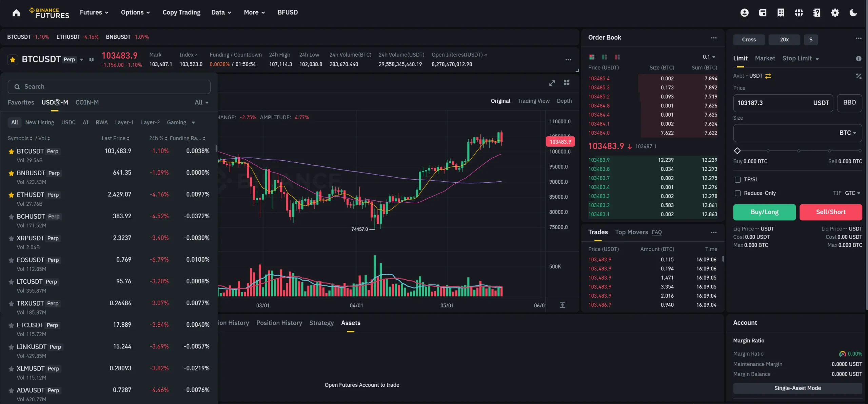Image resolution: width=868 pixels, height=404 pixels.
Task: Open the Options dropdown menu
Action: click(x=135, y=13)
